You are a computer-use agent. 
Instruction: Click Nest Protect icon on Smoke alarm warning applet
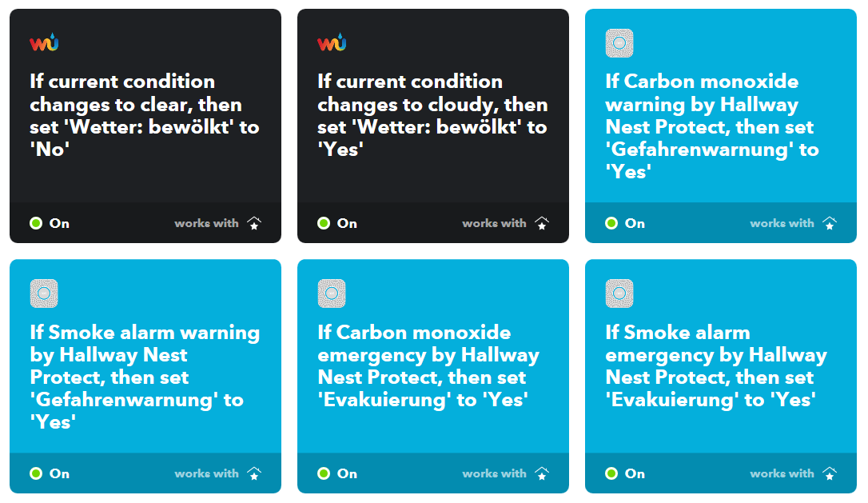pos(44,293)
